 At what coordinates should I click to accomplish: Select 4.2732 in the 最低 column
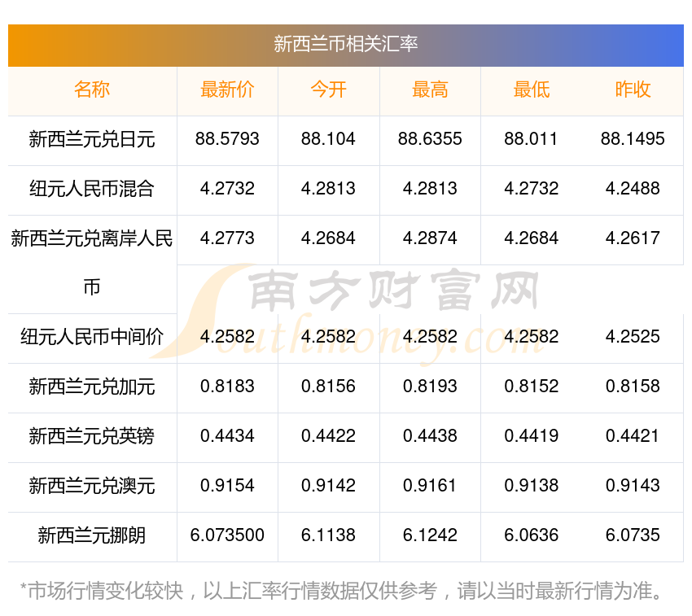coord(532,189)
